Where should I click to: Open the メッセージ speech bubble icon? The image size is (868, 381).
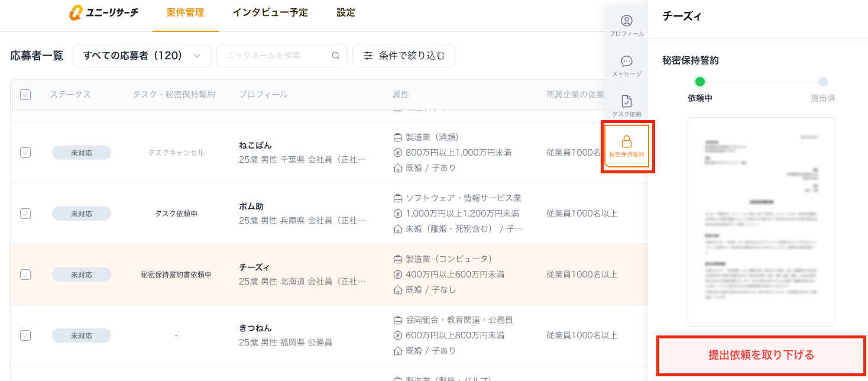(x=627, y=62)
